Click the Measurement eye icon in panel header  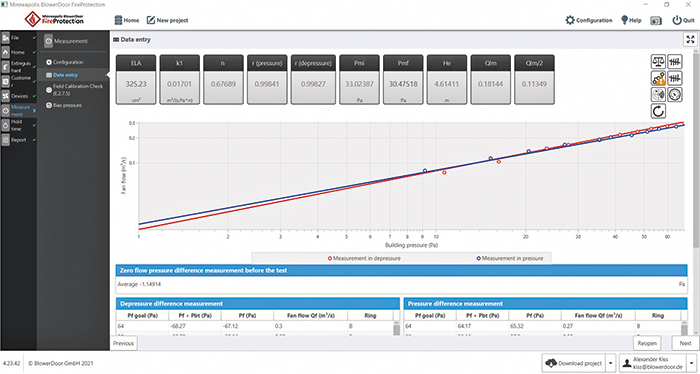[x=48, y=41]
